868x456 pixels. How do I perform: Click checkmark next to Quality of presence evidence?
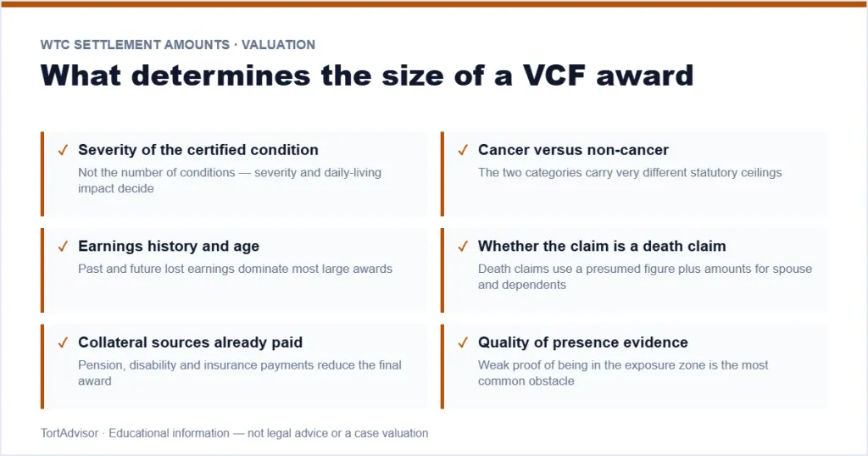463,342
